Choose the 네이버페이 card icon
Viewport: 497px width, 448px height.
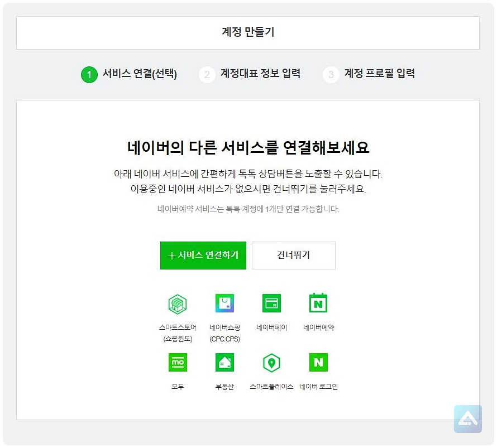coord(271,304)
